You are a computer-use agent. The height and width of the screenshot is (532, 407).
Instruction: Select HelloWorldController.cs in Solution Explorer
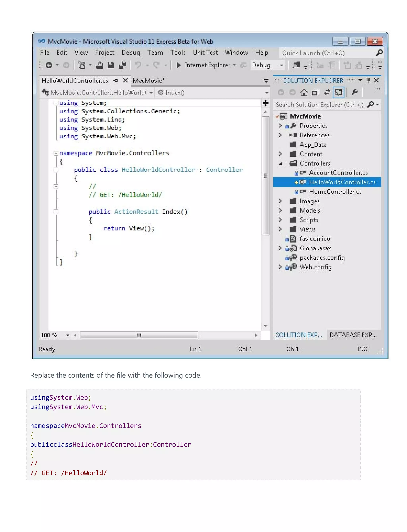(342, 182)
